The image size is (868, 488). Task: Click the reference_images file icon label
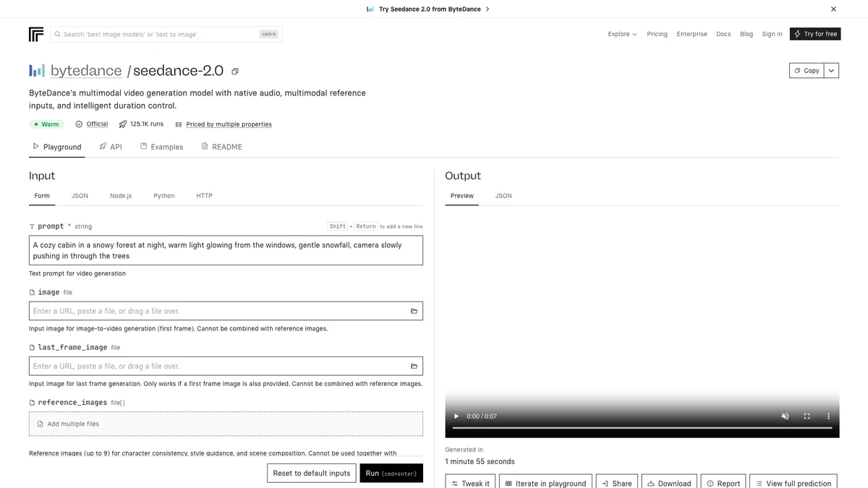[x=32, y=403]
